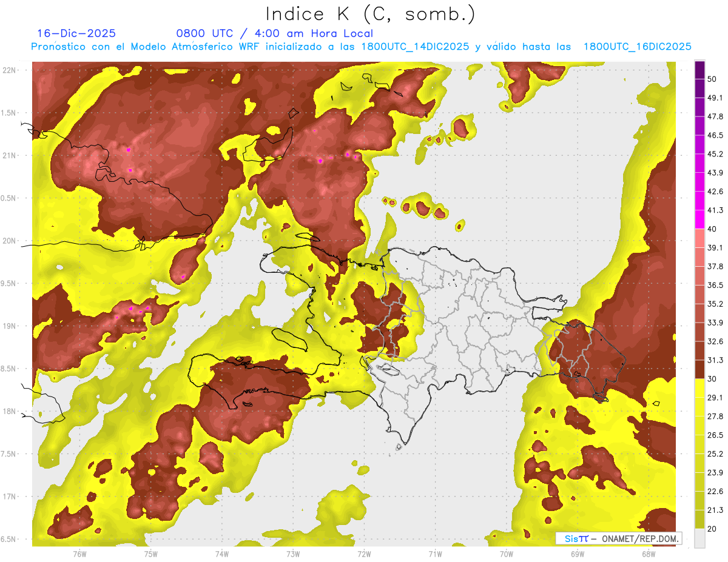The image size is (728, 562).
Task: Click the legend value '36.5'
Action: (715, 285)
